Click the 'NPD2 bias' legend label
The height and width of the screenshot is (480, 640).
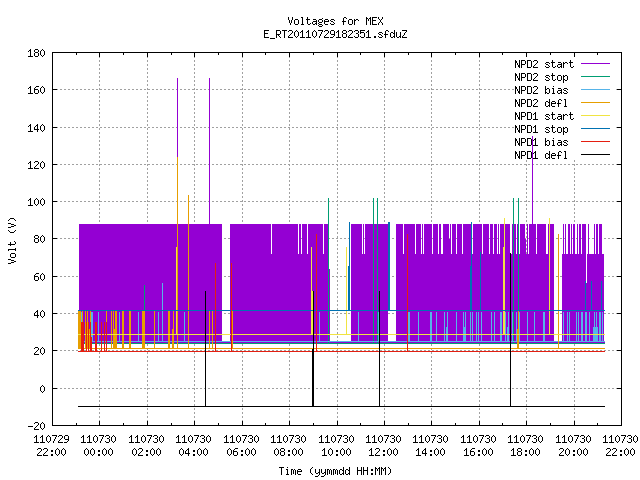(x=541, y=90)
